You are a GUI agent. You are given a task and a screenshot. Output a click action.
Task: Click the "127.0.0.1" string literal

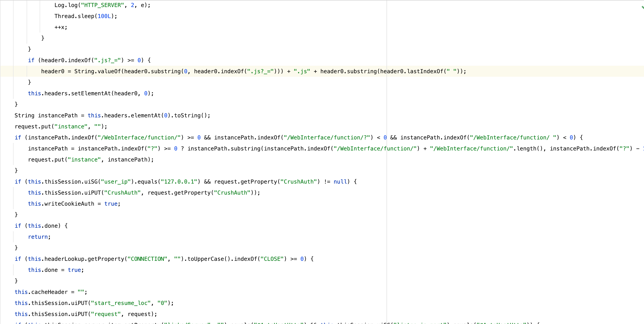pos(179,182)
